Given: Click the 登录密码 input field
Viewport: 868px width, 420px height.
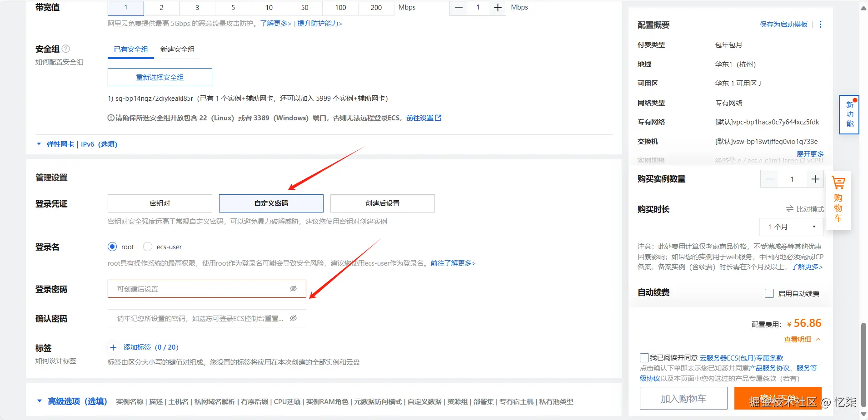Looking at the screenshot, I should [207, 289].
